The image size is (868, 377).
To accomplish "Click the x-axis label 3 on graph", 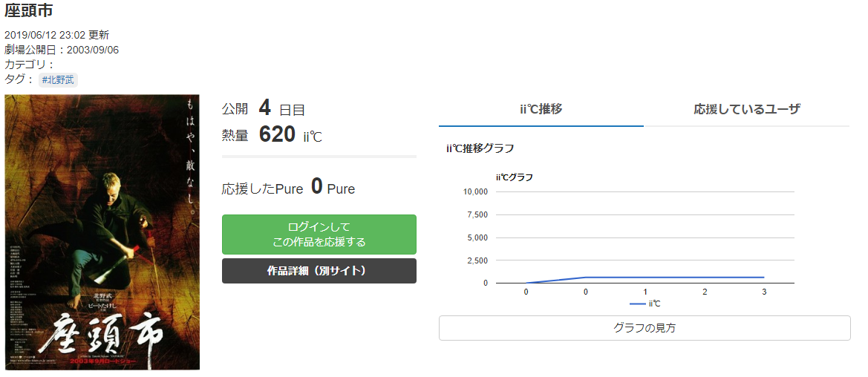I will coord(764,292).
